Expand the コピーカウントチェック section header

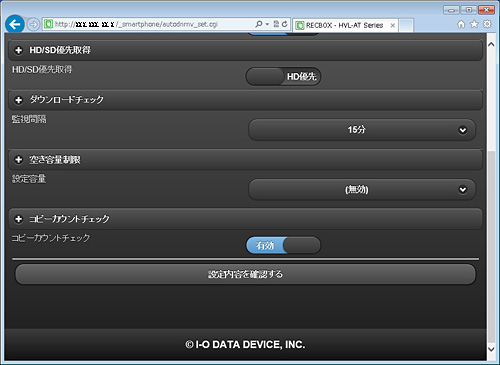245,219
